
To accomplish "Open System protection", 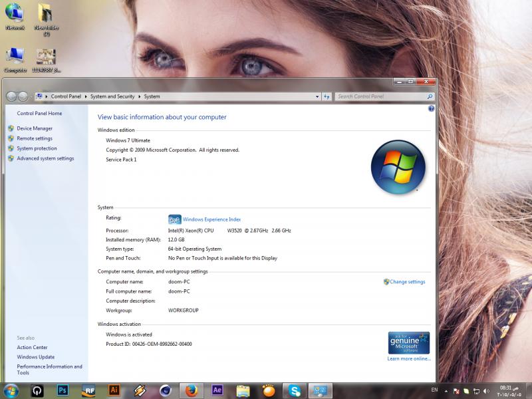I will pyautogui.click(x=37, y=148).
